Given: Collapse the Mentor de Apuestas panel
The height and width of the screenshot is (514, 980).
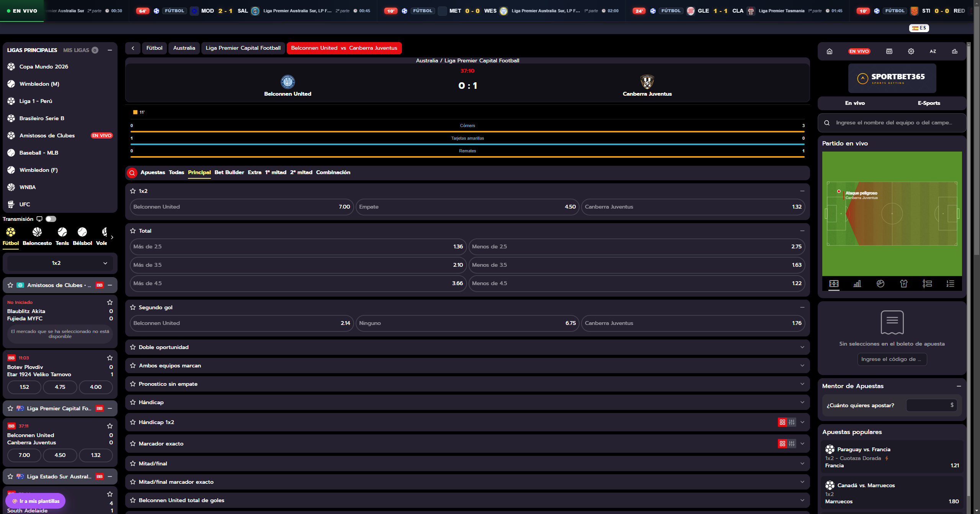Looking at the screenshot, I should pos(959,386).
